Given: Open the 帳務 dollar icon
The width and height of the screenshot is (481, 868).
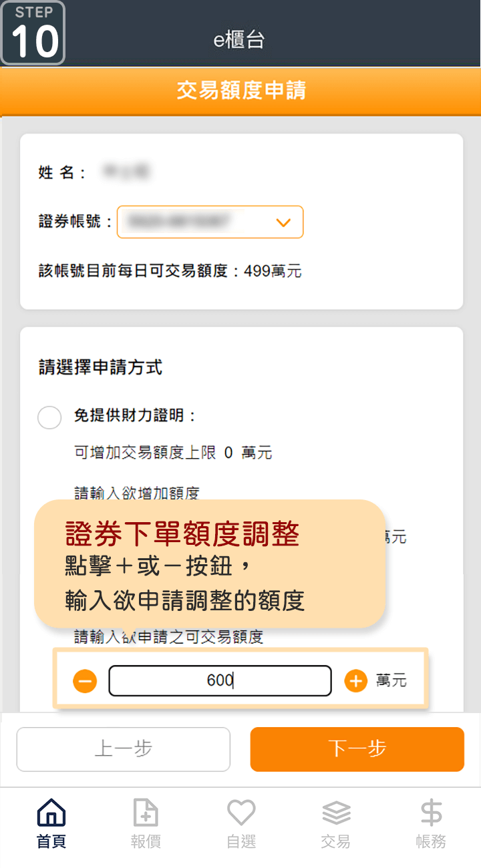Looking at the screenshot, I should click(431, 813).
